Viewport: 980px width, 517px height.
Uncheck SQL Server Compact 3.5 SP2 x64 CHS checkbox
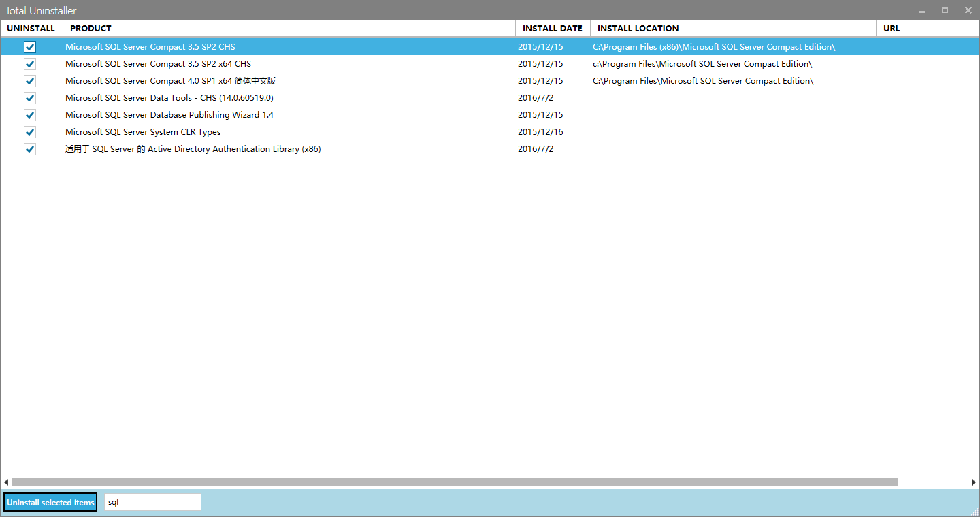tap(30, 64)
